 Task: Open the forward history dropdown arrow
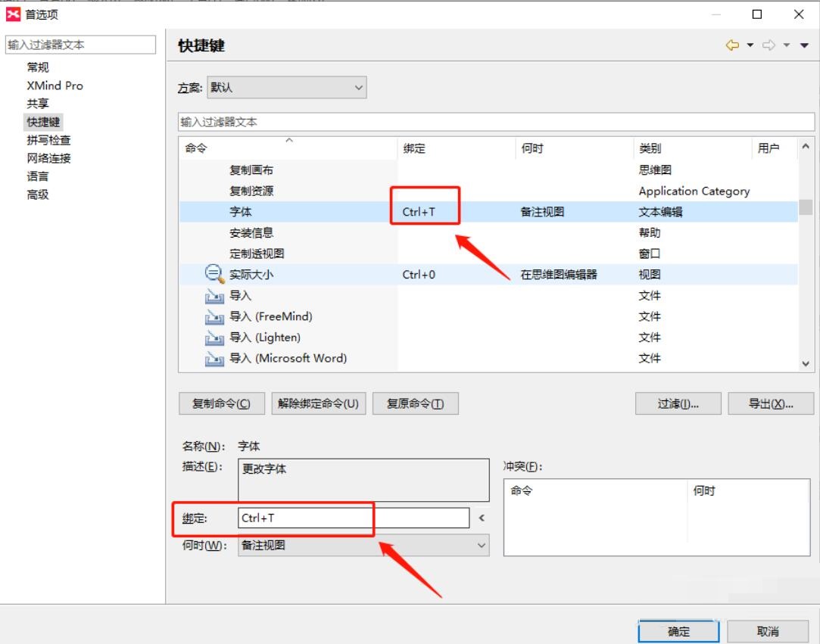tap(786, 45)
